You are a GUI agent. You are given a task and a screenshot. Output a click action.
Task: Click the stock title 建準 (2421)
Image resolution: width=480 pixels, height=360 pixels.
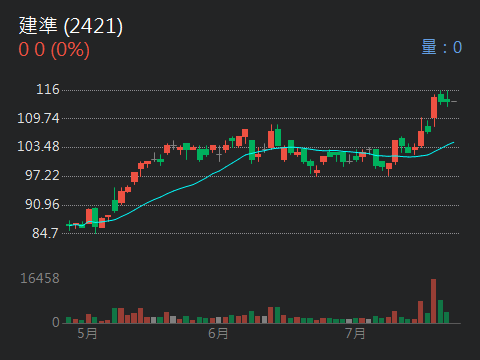71,26
